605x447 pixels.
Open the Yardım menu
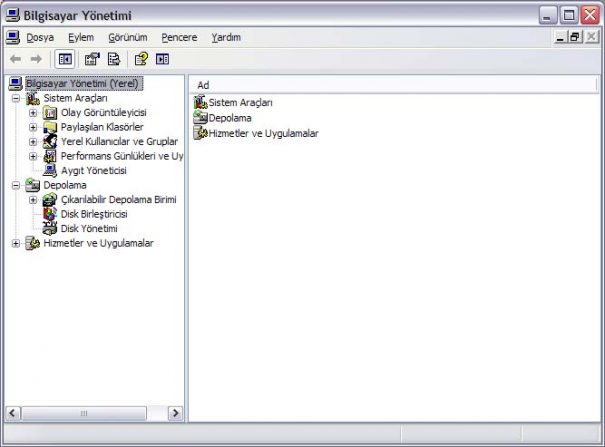[x=226, y=37]
